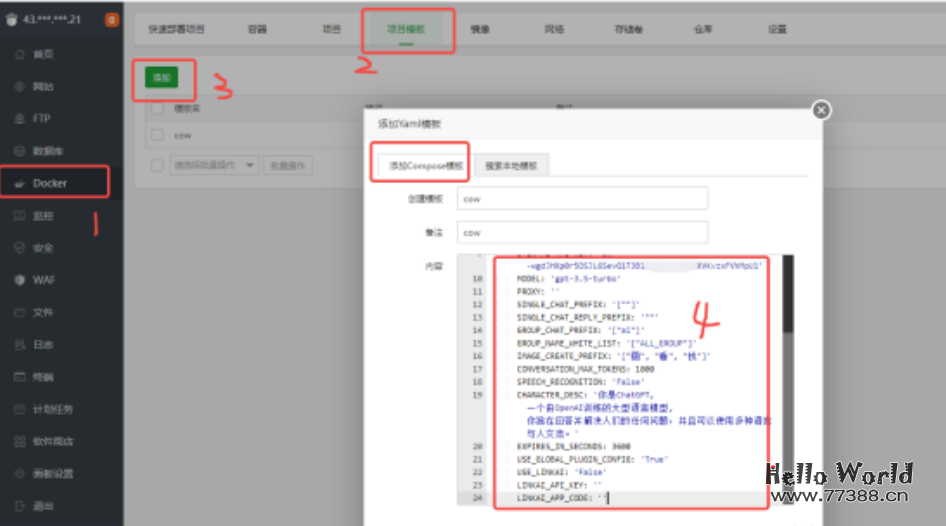This screenshot has width=946, height=526.
Task: Switch to the 网络 tab
Action: (x=554, y=29)
